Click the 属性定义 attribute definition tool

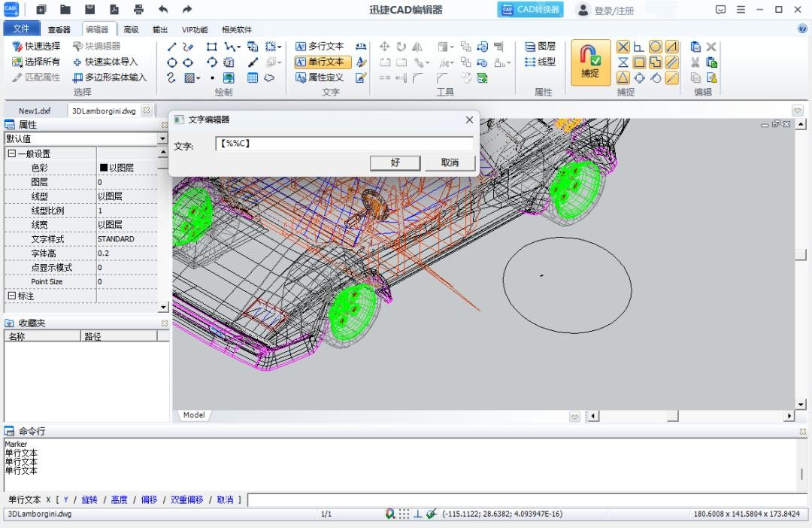(x=320, y=77)
